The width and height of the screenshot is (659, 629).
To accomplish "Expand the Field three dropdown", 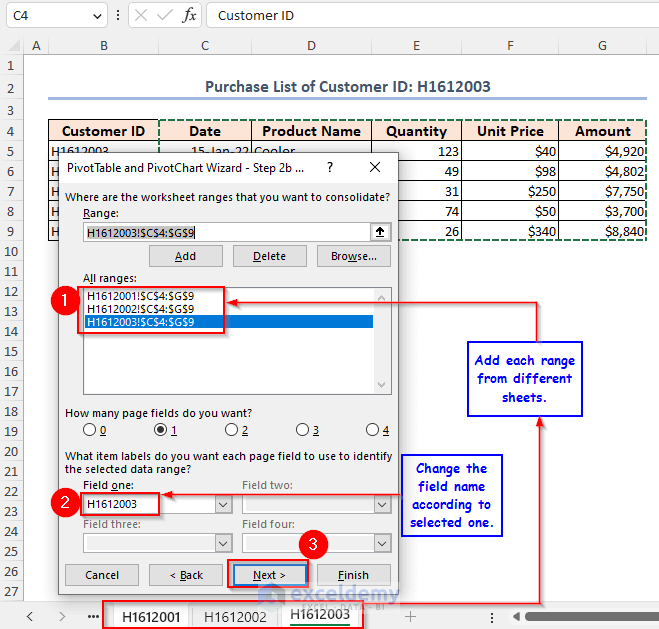I will click(x=223, y=543).
